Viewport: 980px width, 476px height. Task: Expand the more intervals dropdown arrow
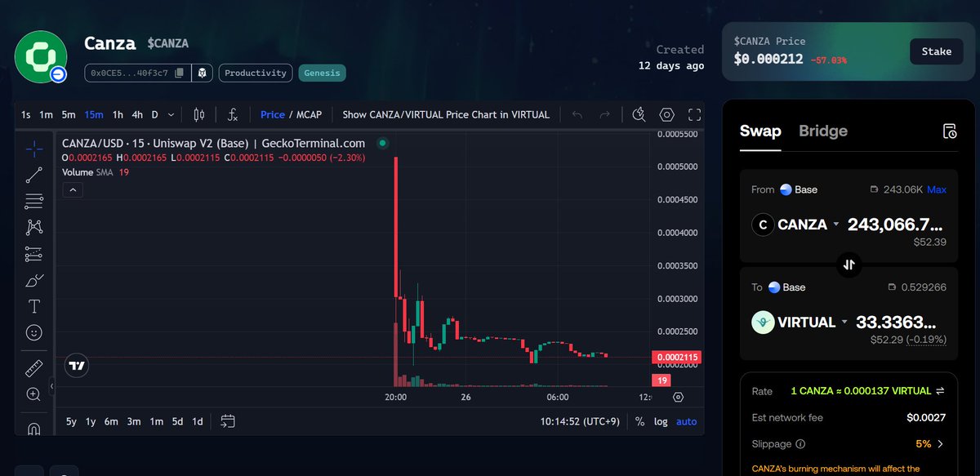pos(171,115)
